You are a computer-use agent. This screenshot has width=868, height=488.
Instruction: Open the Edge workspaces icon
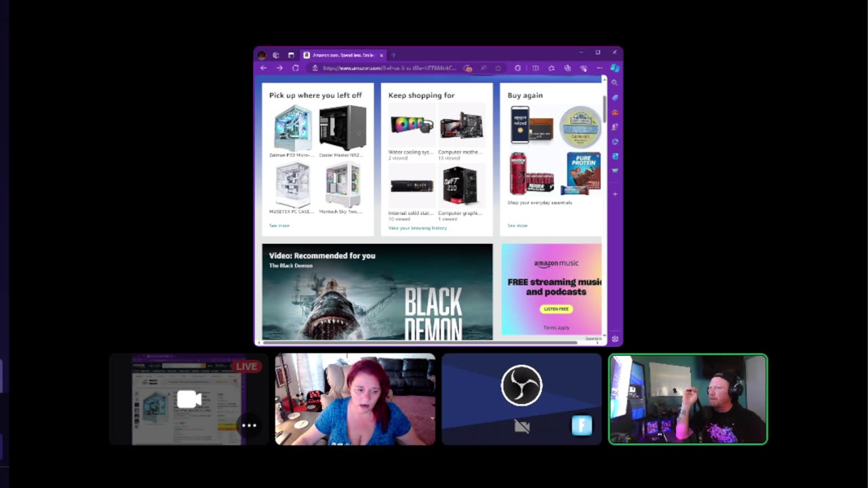276,55
